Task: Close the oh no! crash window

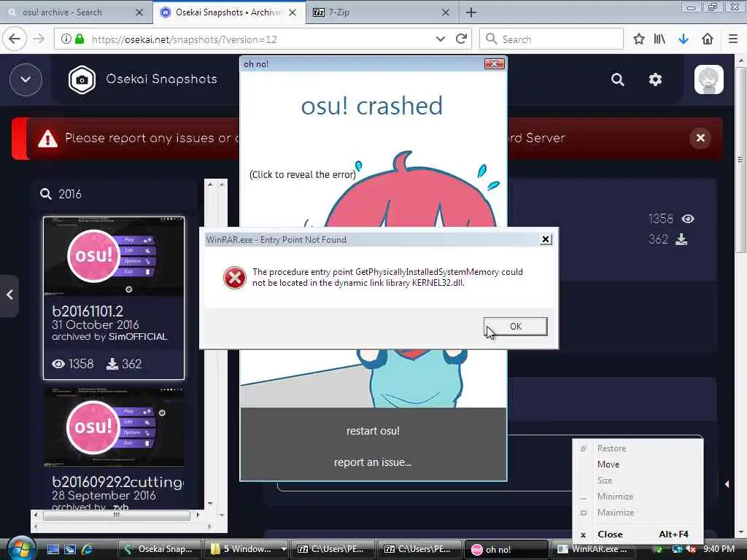Action: click(494, 64)
